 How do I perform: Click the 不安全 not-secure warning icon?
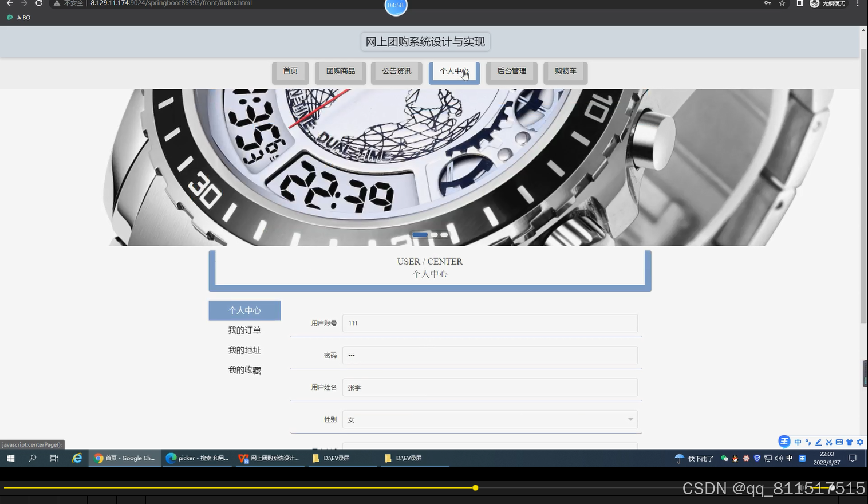pyautogui.click(x=68, y=3)
